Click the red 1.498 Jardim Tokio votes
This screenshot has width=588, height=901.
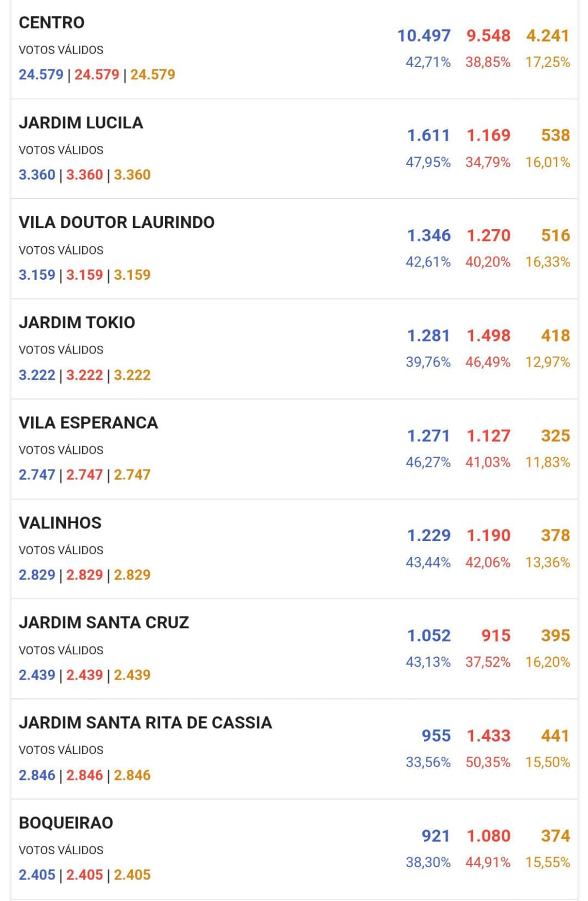click(488, 336)
